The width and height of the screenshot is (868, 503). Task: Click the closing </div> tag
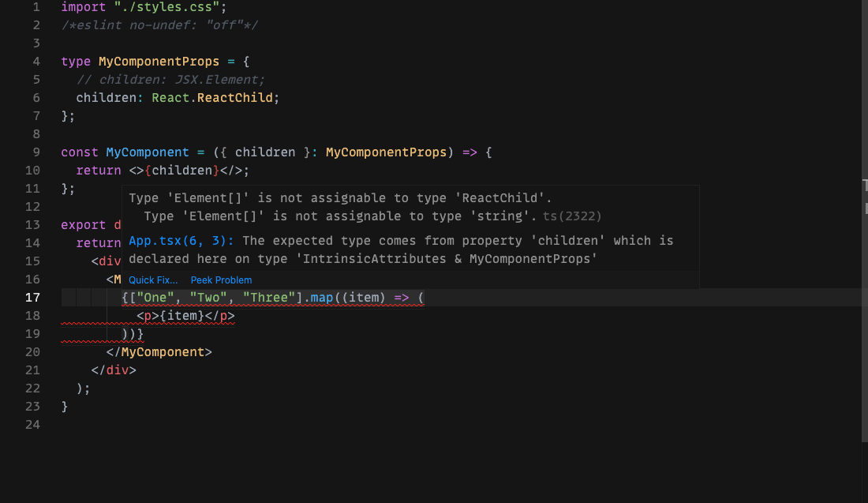(114, 370)
